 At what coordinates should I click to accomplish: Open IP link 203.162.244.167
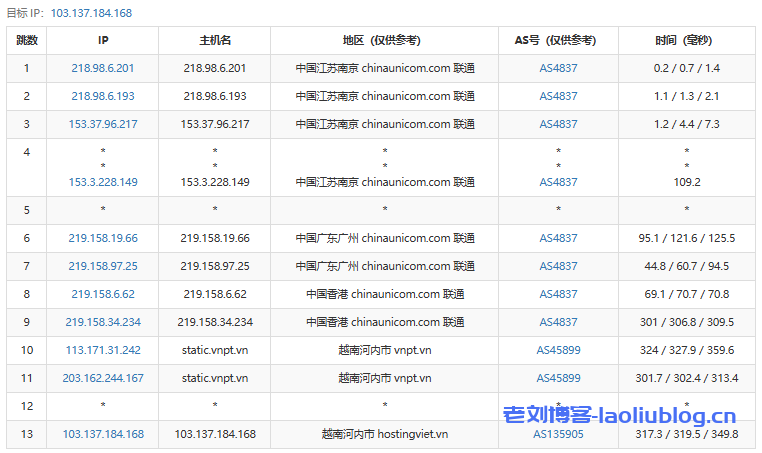[103, 378]
